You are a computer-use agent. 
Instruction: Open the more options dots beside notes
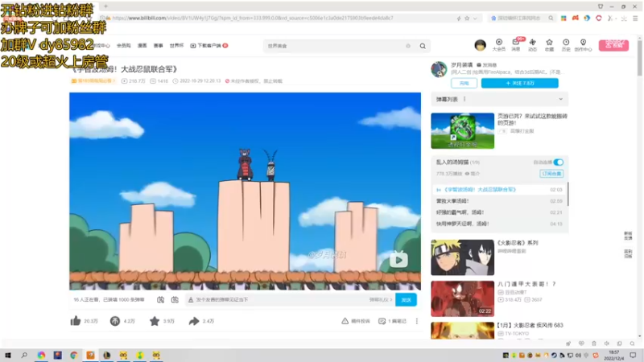416,321
